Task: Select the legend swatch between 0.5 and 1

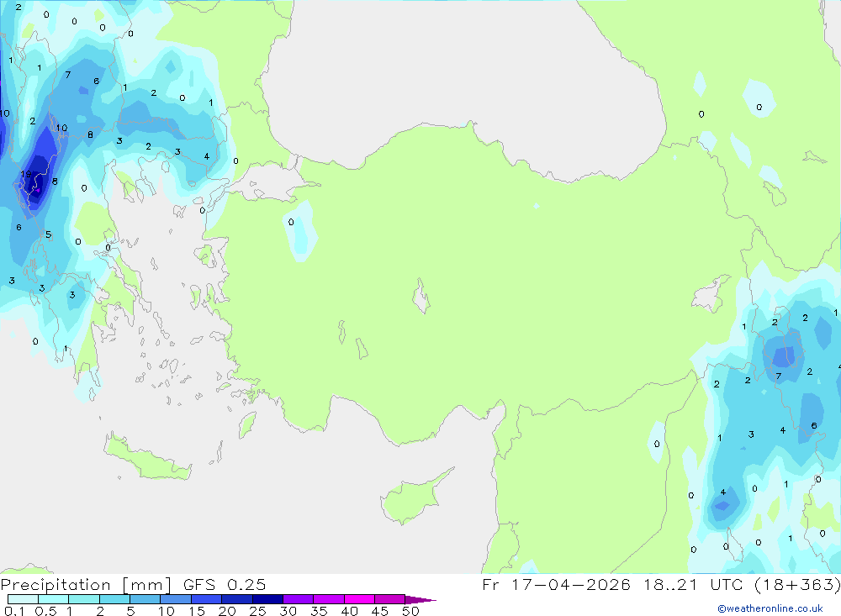Action: [x=54, y=599]
